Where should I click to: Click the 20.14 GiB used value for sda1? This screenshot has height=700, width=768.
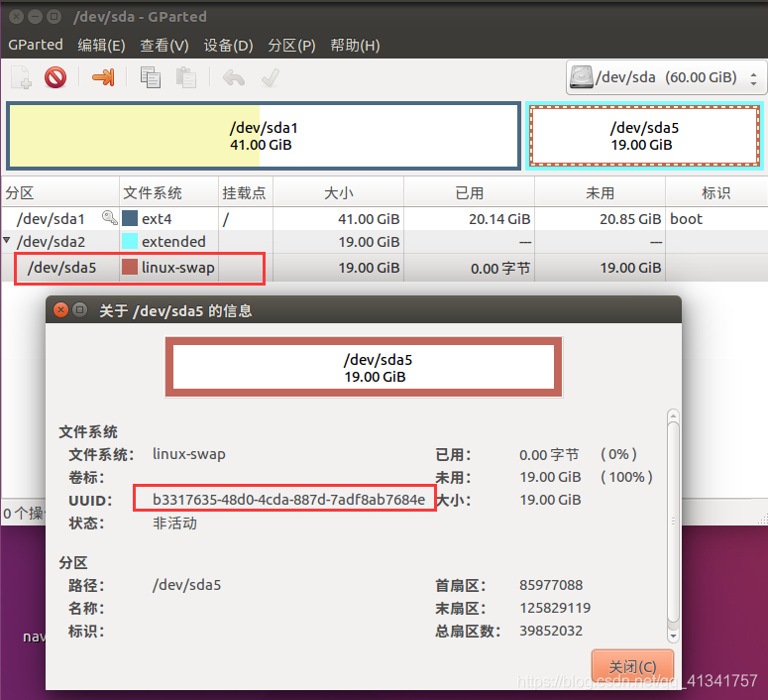[x=499, y=219]
